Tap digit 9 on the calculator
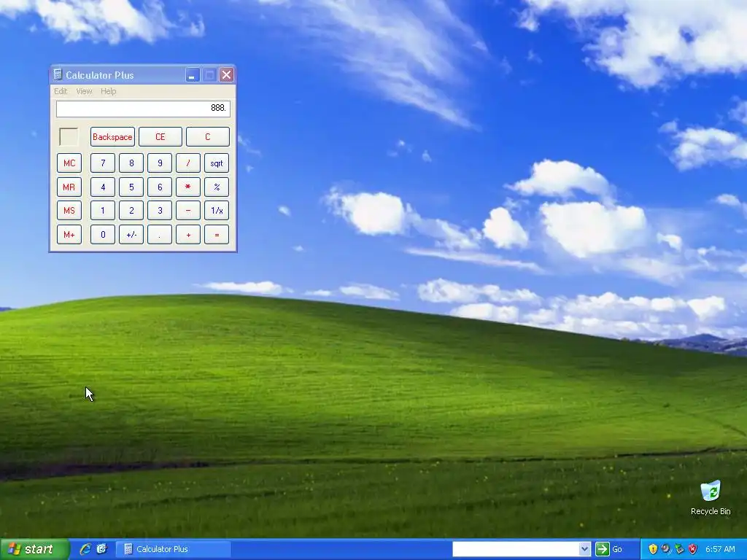The image size is (747, 560). 160,163
